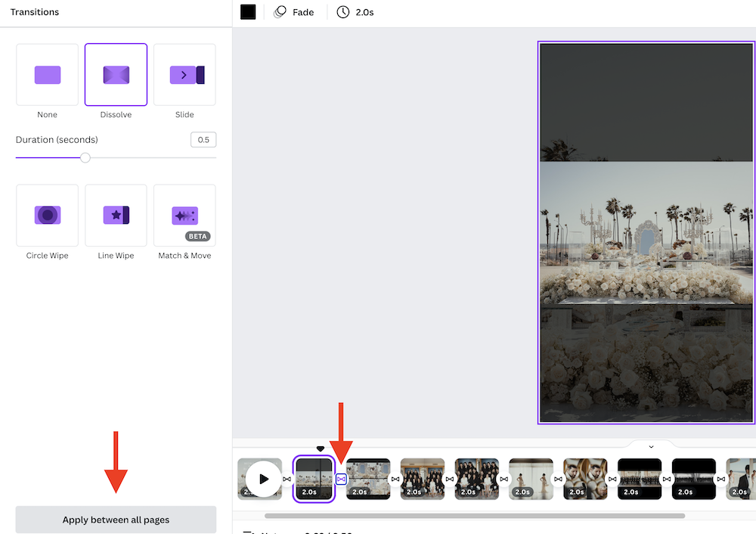The image size is (756, 534).
Task: Select the Match & Move beta transition
Action: coord(184,216)
